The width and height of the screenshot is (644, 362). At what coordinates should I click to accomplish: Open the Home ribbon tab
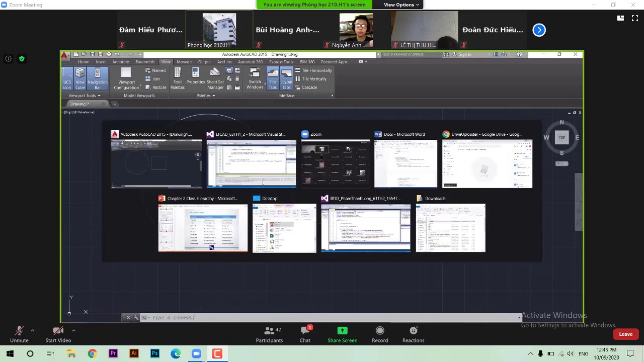tap(84, 62)
